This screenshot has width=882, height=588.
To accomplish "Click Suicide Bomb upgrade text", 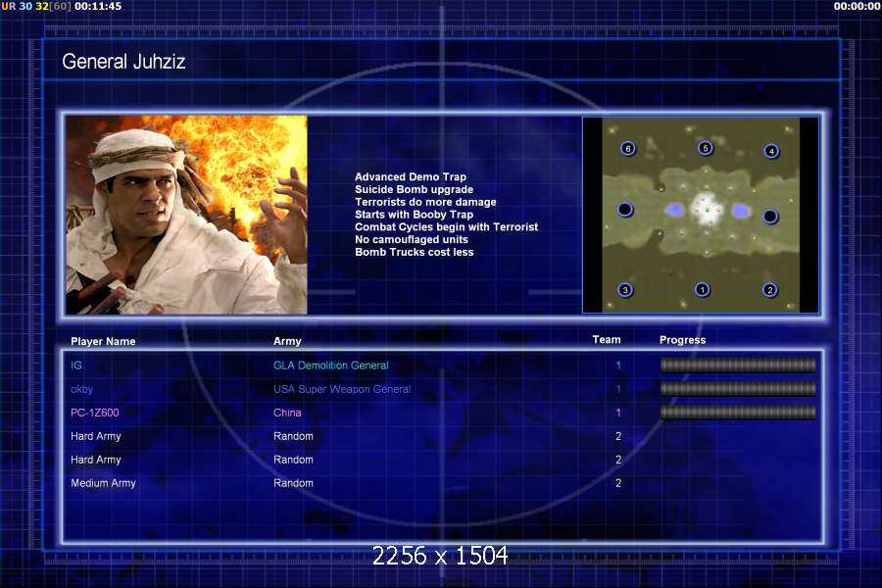I will click(414, 189).
